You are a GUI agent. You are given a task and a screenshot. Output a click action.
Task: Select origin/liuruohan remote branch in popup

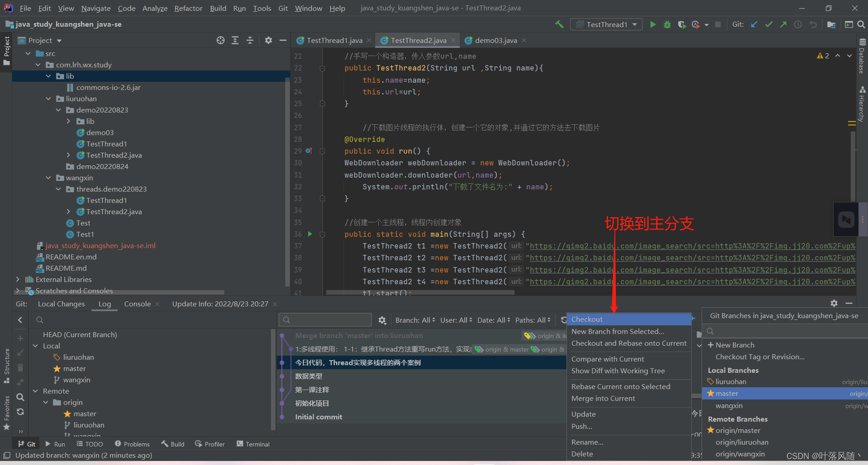[741, 442]
